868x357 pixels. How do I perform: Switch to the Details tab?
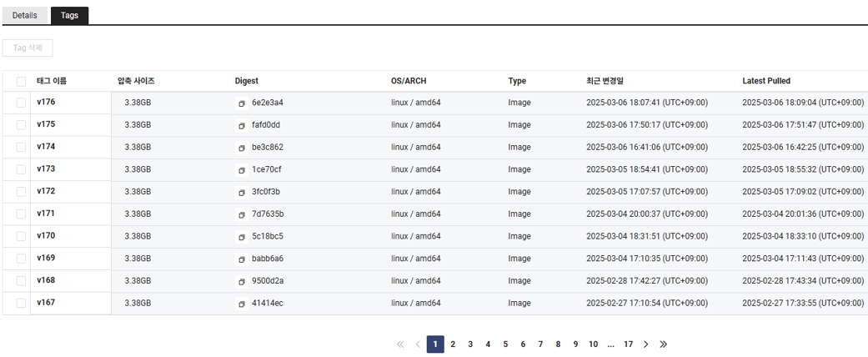tap(25, 16)
